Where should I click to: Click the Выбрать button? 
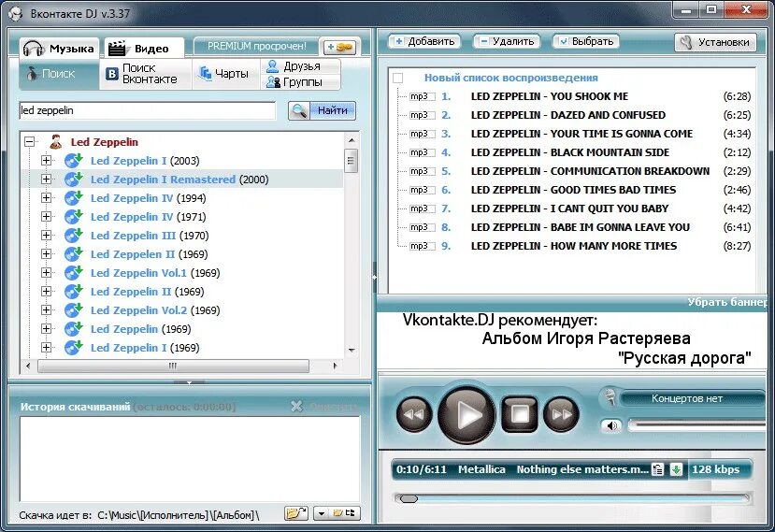coord(586,41)
